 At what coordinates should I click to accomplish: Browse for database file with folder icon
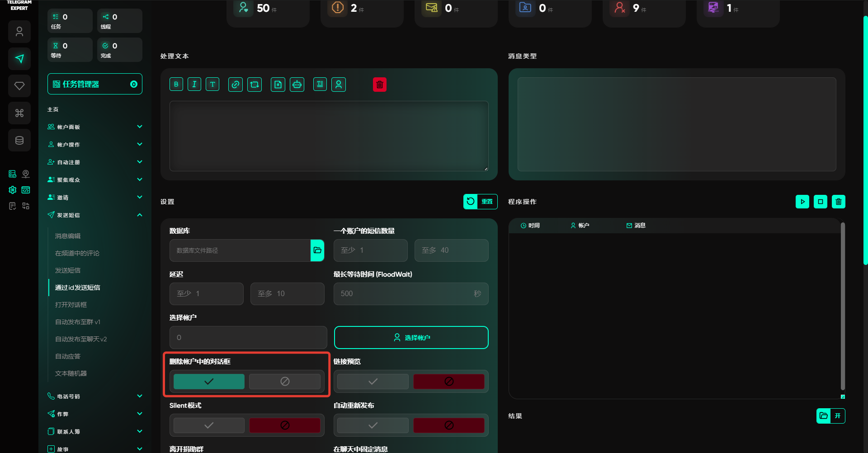(317, 250)
